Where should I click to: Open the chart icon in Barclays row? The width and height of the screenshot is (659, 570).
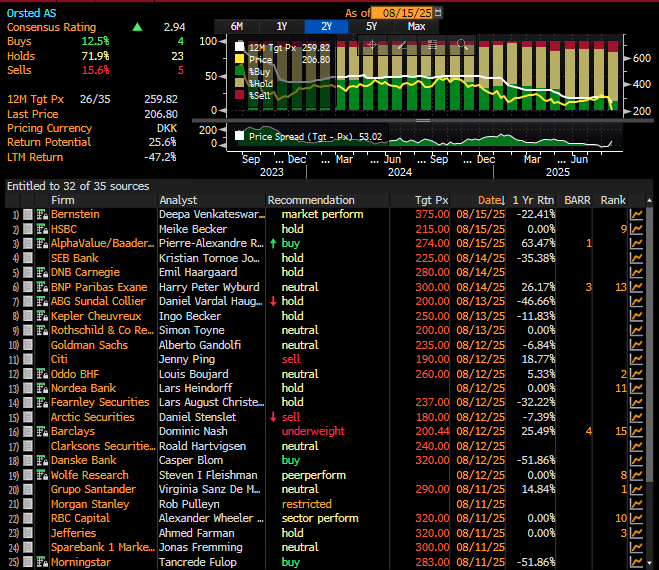(x=636, y=431)
